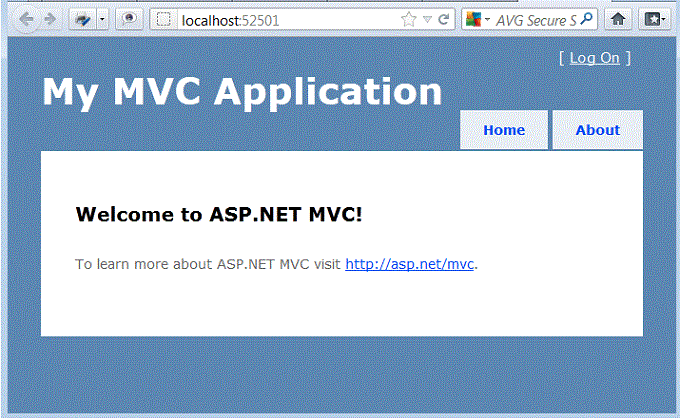Click the magnifying glass search icon
The image size is (680, 420).
coord(587,19)
